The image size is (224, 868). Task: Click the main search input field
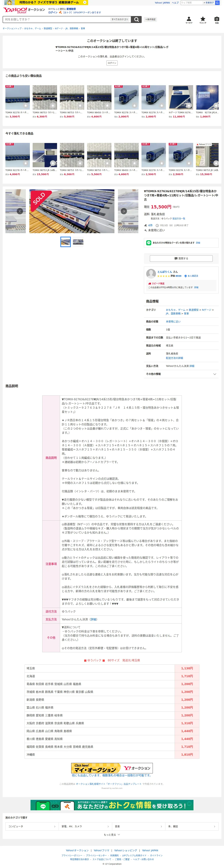coord(57,20)
